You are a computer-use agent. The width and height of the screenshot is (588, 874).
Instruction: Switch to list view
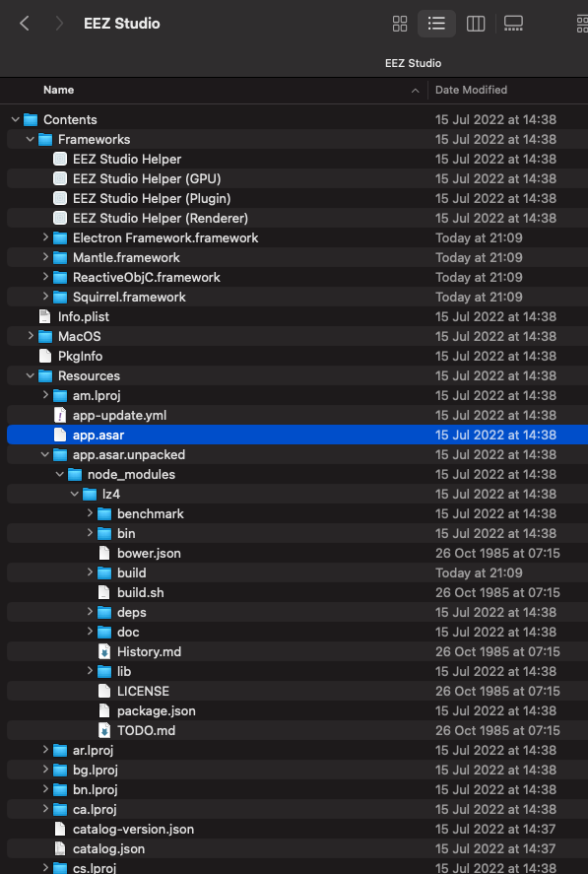pos(436,24)
